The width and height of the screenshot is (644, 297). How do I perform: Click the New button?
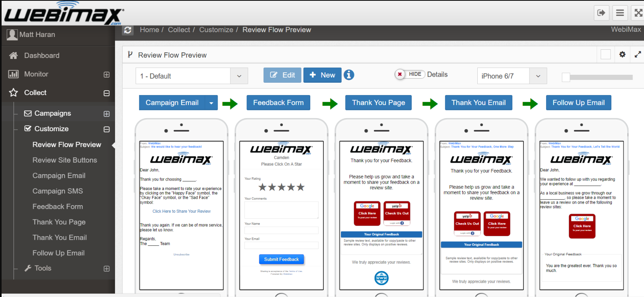point(322,75)
